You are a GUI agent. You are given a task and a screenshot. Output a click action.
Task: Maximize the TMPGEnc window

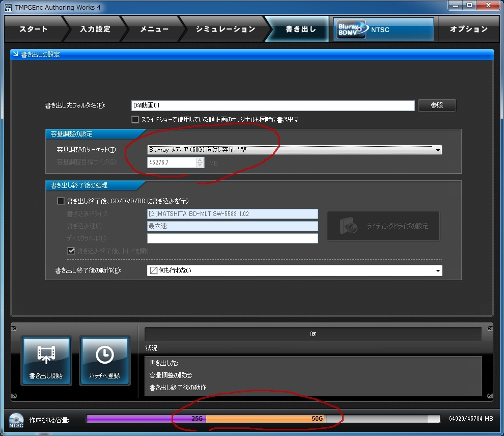pyautogui.click(x=469, y=6)
